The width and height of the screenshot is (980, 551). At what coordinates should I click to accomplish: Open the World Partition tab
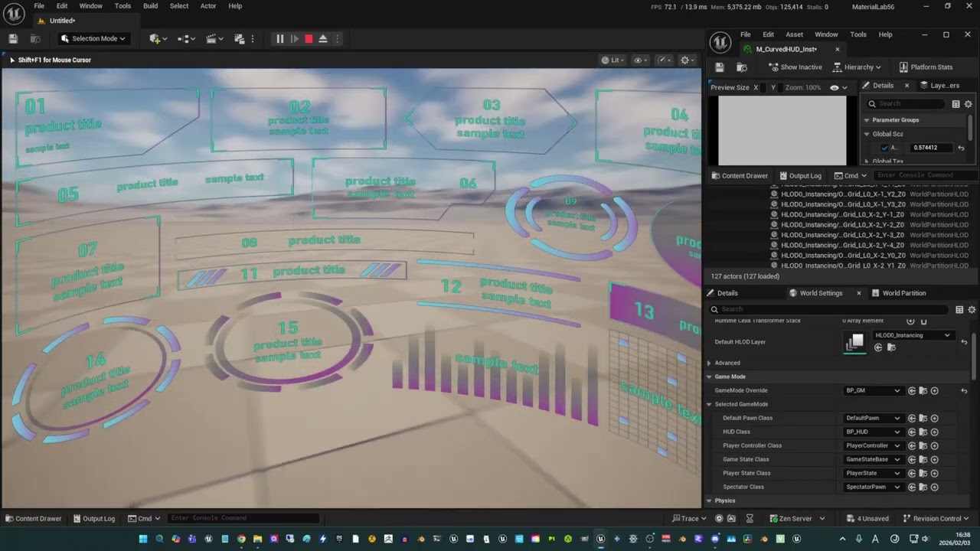point(898,293)
